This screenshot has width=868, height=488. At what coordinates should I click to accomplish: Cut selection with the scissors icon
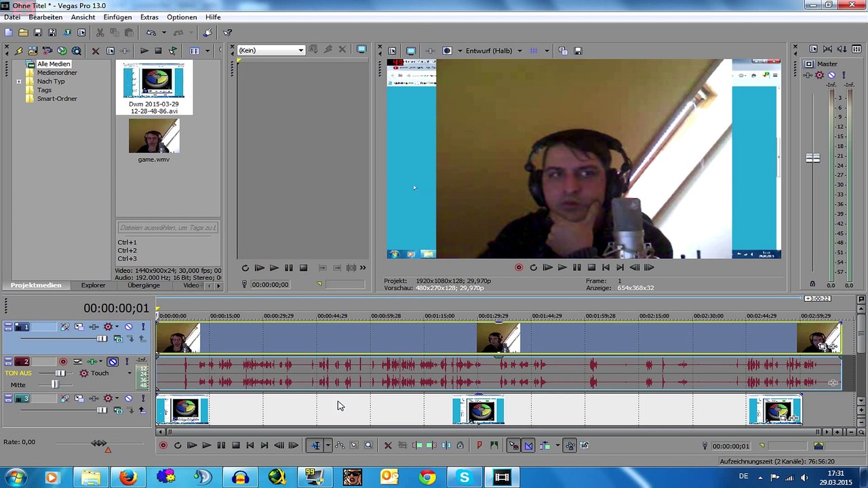click(x=100, y=33)
